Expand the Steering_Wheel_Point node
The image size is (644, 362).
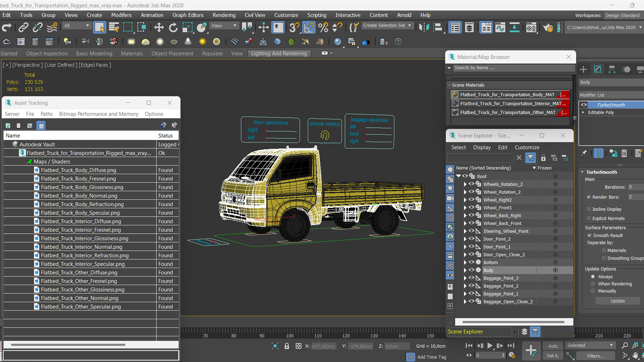465,231
